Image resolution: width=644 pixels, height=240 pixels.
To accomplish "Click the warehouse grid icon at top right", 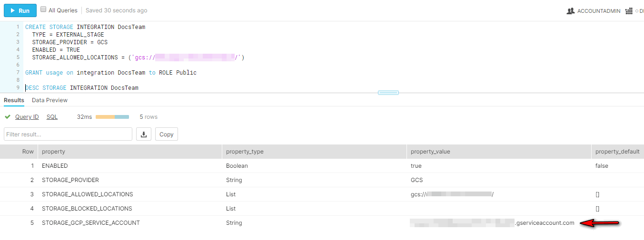I will pyautogui.click(x=629, y=11).
